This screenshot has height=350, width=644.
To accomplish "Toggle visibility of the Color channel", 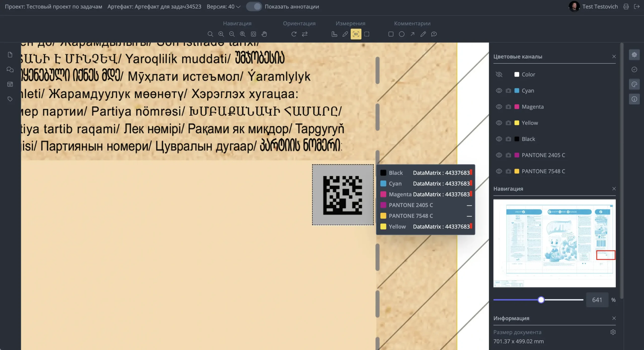I will click(x=499, y=74).
